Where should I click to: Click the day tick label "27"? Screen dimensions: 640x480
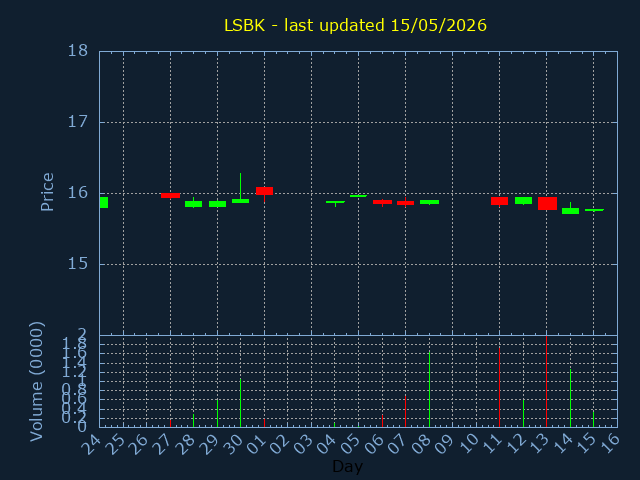click(x=162, y=444)
